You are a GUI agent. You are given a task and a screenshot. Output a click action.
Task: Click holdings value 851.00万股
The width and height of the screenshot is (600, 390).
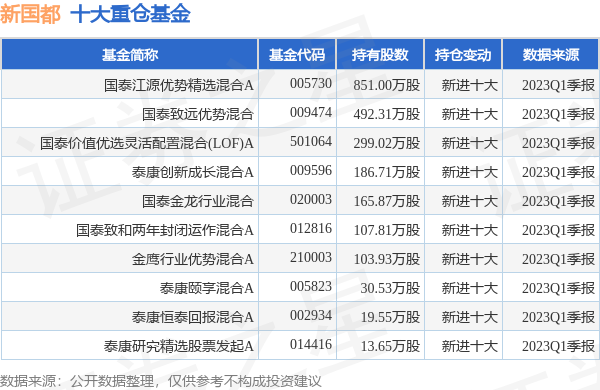tap(386, 85)
